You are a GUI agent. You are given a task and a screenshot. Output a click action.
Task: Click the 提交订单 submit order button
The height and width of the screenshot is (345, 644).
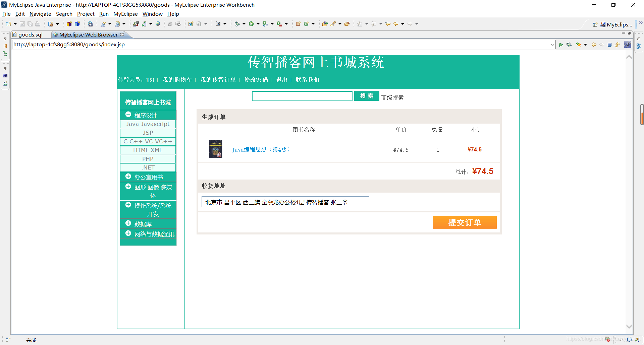click(465, 222)
